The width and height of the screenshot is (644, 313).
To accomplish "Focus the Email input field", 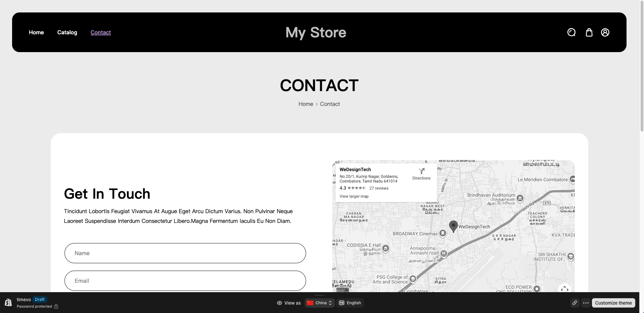I will tap(185, 281).
